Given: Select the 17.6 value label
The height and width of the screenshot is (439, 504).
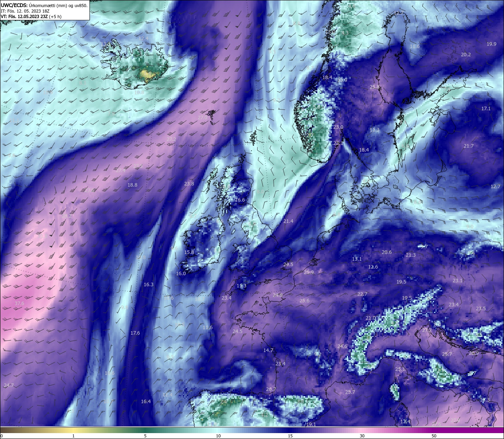Looking at the screenshot, I should click(x=135, y=333).
